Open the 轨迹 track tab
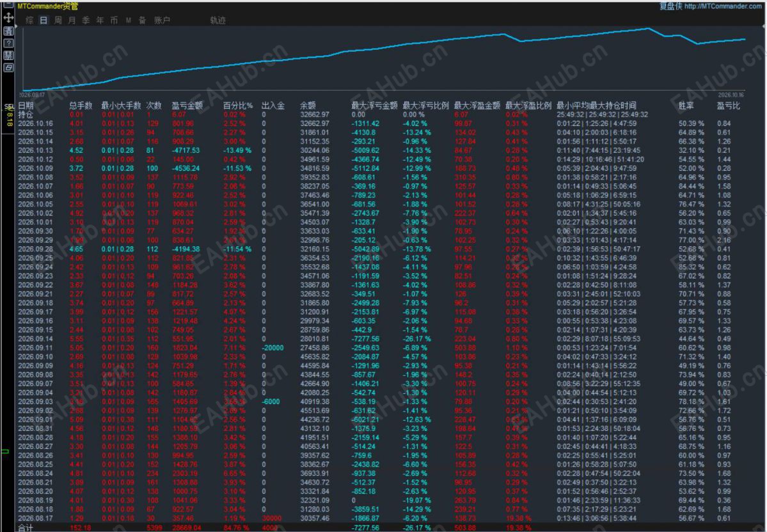Viewport: 767px width, 532px height. [x=218, y=20]
